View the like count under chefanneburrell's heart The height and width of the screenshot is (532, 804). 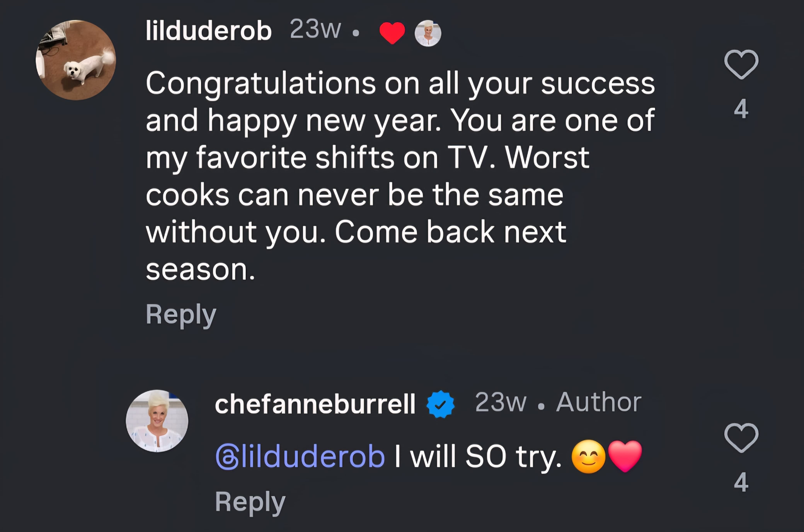coord(741,482)
